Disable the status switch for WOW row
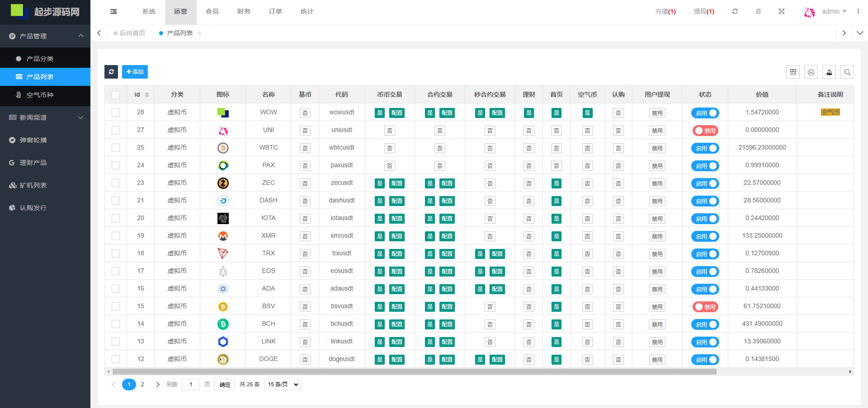This screenshot has height=408, width=868. point(705,113)
